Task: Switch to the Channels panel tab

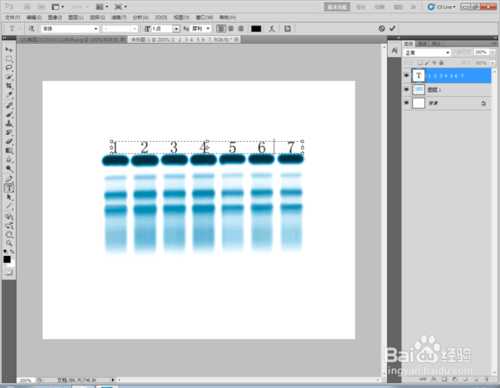Action: pyautogui.click(x=423, y=44)
